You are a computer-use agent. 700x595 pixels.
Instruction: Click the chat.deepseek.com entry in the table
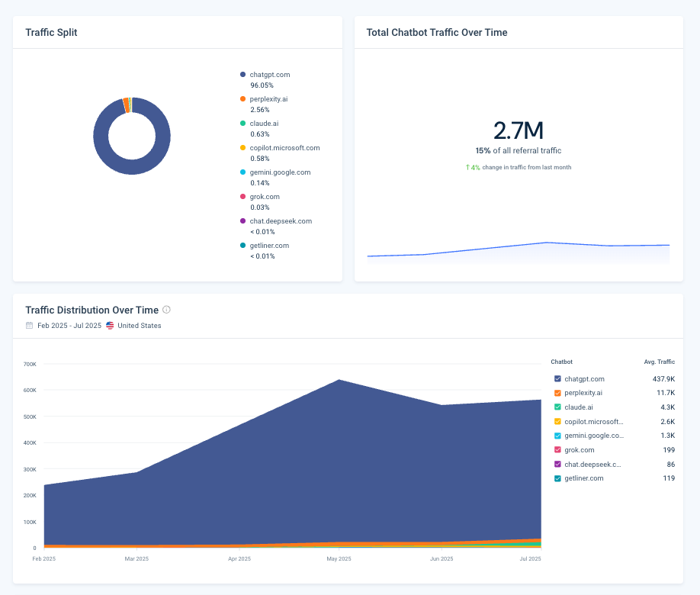[594, 464]
